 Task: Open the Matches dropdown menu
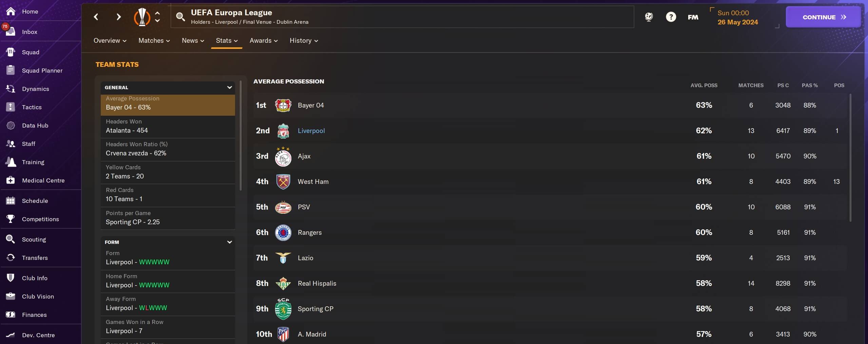(x=154, y=41)
